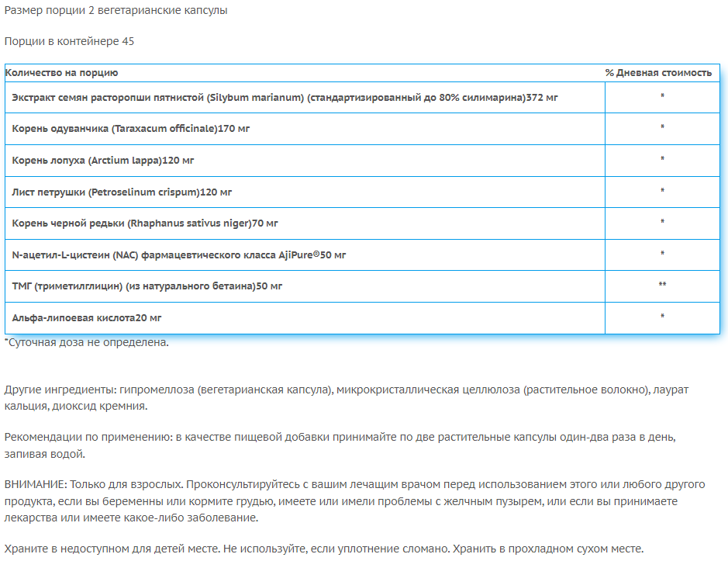Screen dimensions: 728x561
Task: Select the 'Альфа-липоевая кислота' 20 мг row
Action: 87,318
